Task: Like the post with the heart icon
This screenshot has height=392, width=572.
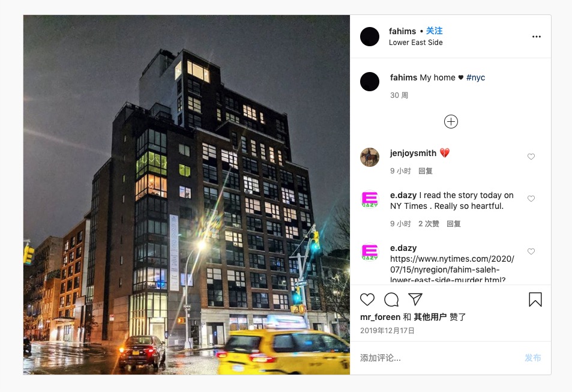Action: (367, 300)
